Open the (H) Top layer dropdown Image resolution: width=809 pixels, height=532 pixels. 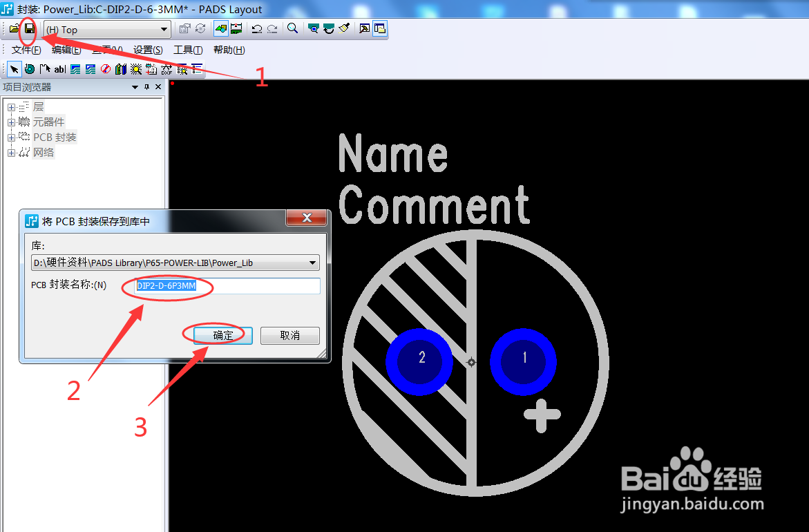[107, 30]
